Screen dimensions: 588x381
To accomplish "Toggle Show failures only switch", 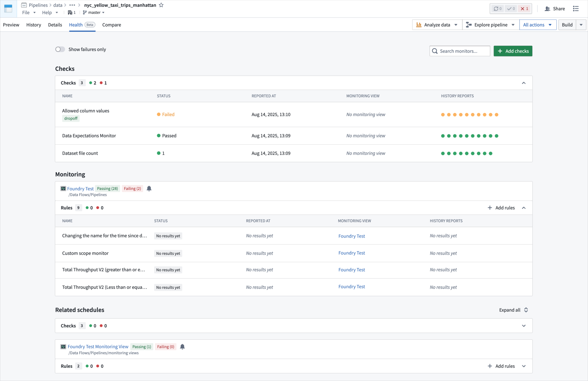I will (60, 49).
